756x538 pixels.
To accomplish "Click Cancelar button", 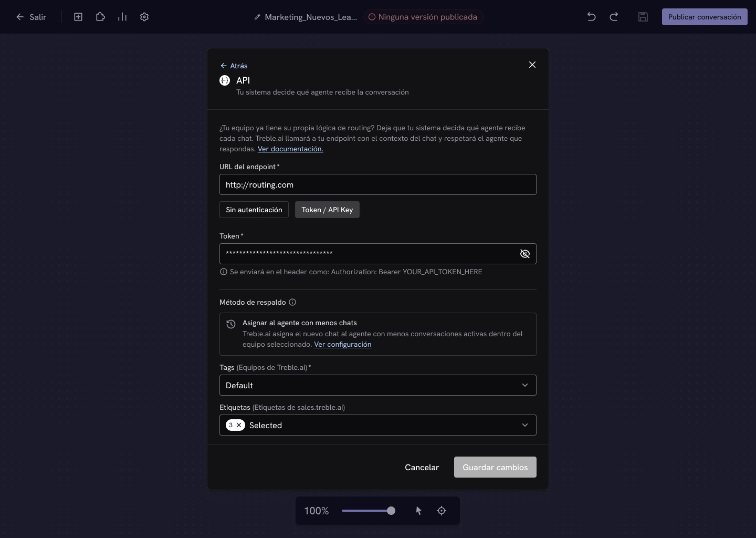I will pyautogui.click(x=422, y=467).
